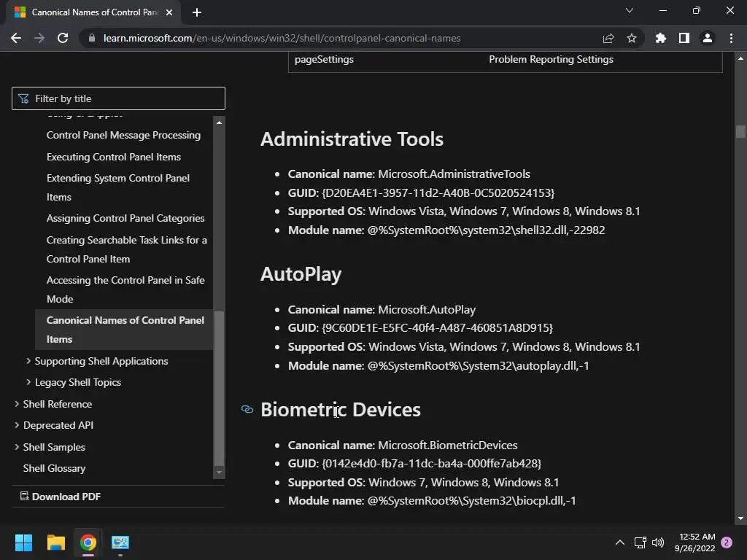Viewport: 747px width, 560px height.
Task: Open the clock and date flyout
Action: (695, 542)
